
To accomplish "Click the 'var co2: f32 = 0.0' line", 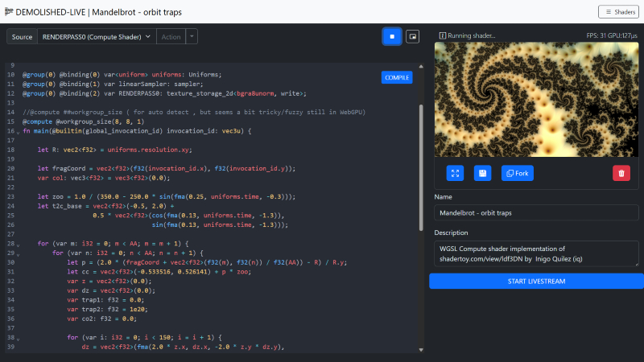I will click(102, 319).
